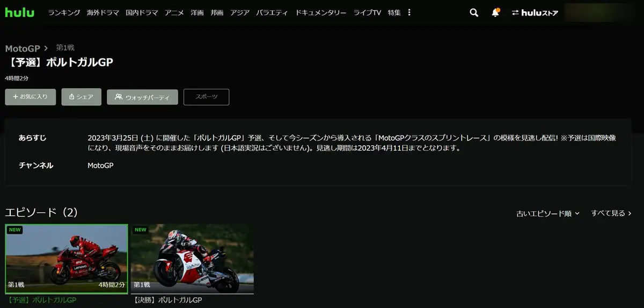Viewport: 644px width, 308px height.
Task: Open the 【決勝】ポルトガルGP episode title below thumbnail
Action: click(x=167, y=300)
